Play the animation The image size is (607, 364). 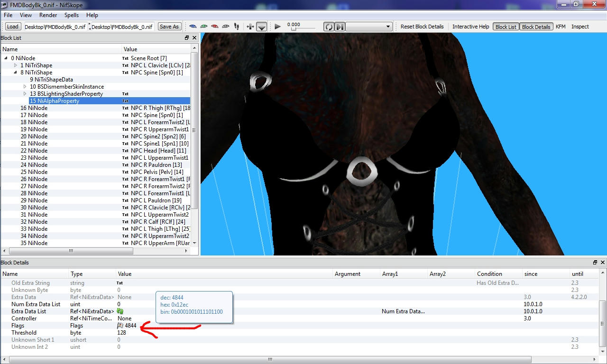(278, 27)
